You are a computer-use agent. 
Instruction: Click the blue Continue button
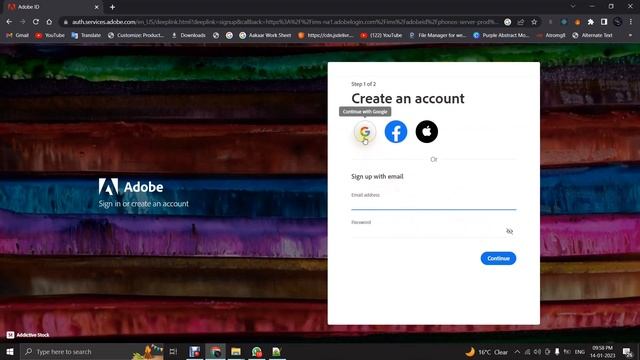pos(498,258)
